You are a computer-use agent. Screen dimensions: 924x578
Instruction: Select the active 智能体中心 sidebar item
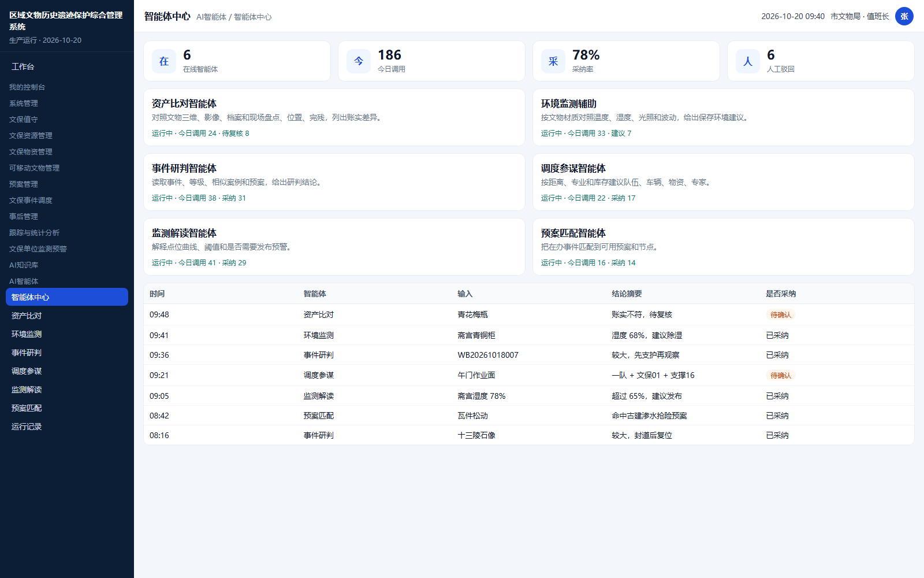(x=67, y=297)
